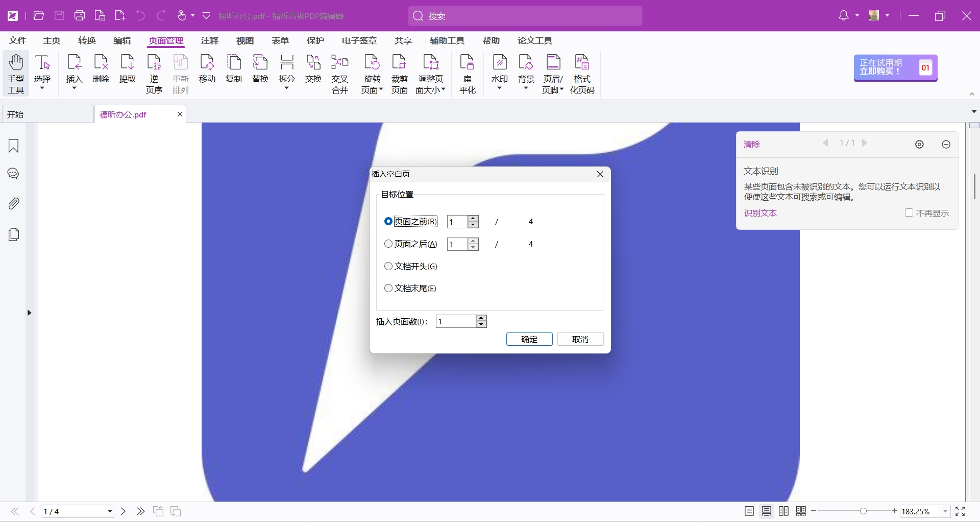Jump to last page in status bar
Image resolution: width=980 pixels, height=522 pixels.
tap(141, 511)
